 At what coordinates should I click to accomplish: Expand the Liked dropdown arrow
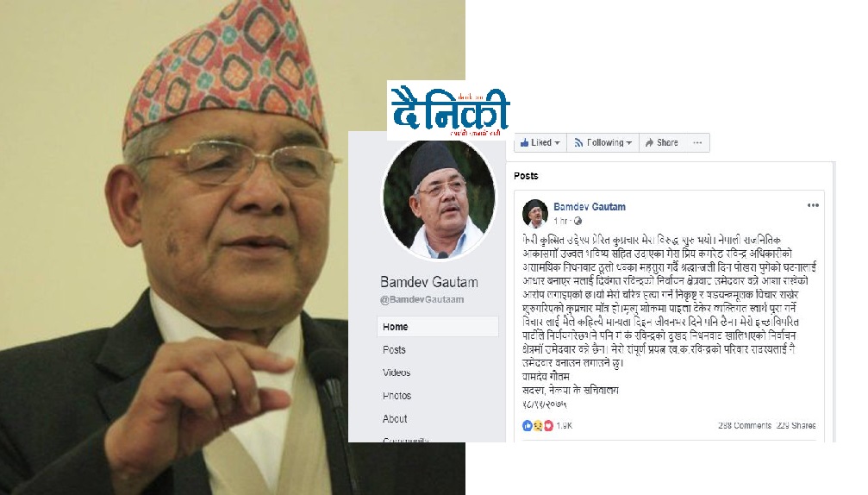pyautogui.click(x=557, y=143)
